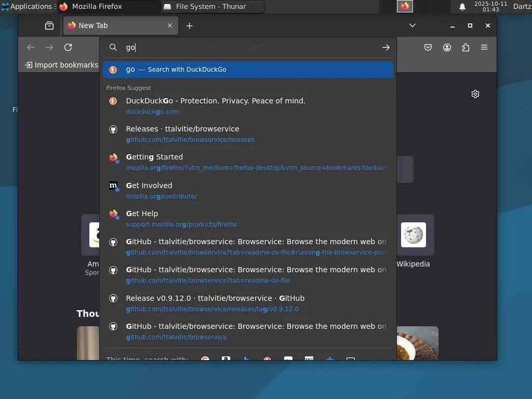Viewport: 532px width, 399px height.
Task: Open Firefox View (recent browsing) icon
Action: pos(49,26)
